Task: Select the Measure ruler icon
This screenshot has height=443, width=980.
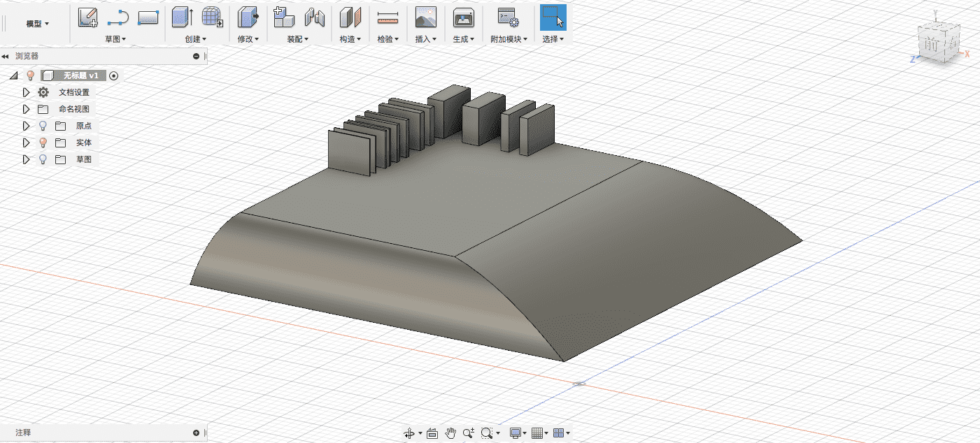Action: 386,17
